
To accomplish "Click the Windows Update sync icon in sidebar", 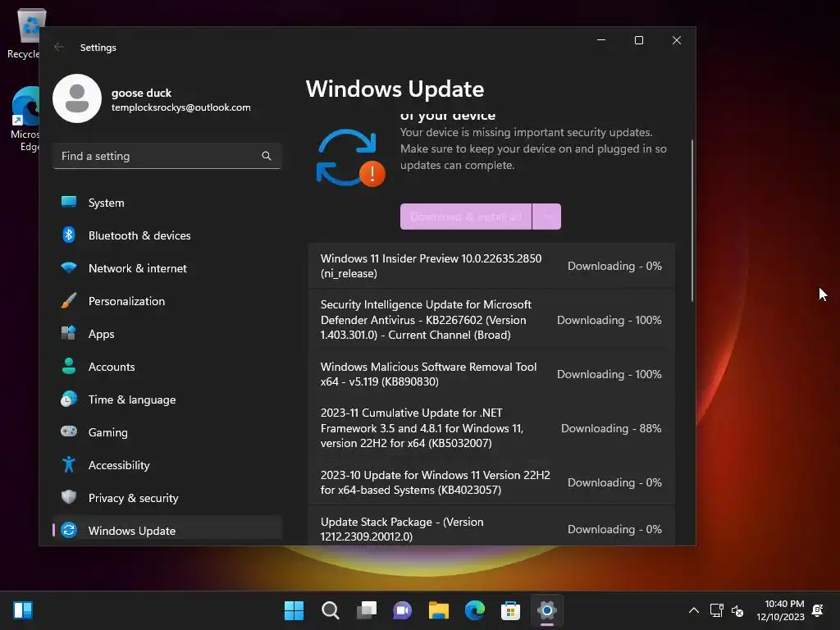I will tap(69, 530).
